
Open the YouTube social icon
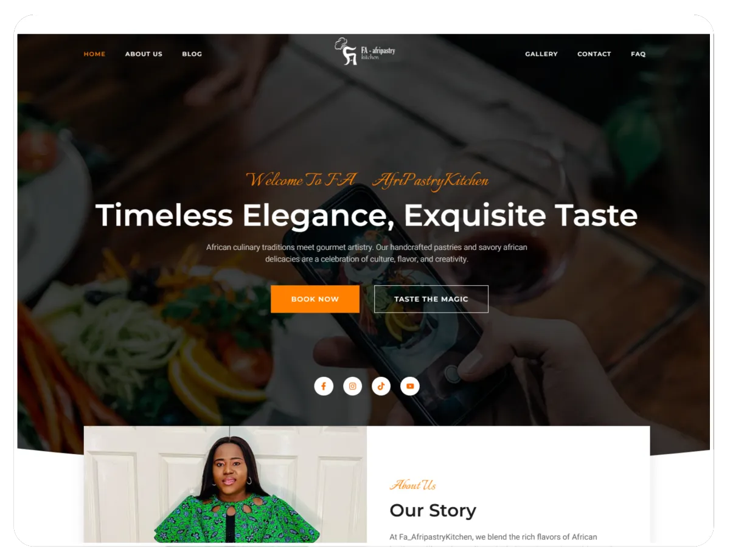coord(410,386)
